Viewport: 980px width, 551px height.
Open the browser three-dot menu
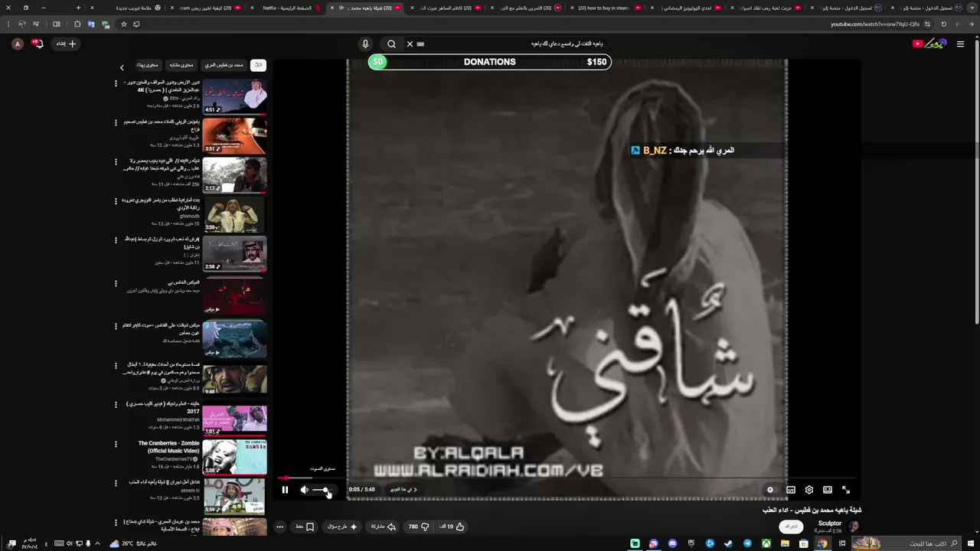[8, 24]
